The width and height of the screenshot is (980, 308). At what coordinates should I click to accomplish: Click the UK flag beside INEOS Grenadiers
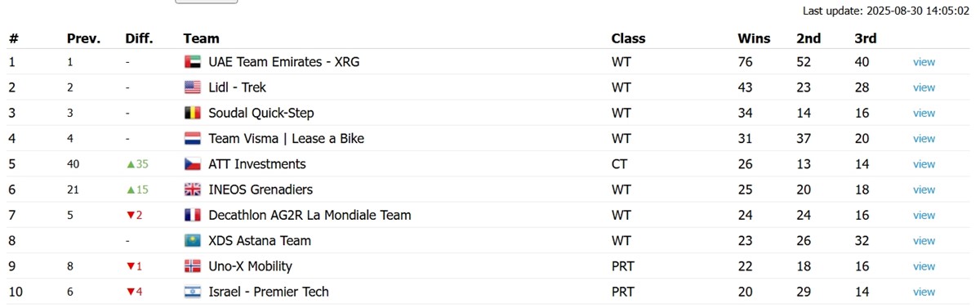coord(193,190)
